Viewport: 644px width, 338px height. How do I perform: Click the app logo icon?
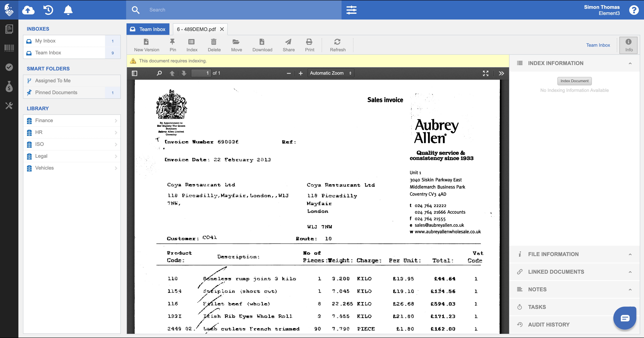9,10
